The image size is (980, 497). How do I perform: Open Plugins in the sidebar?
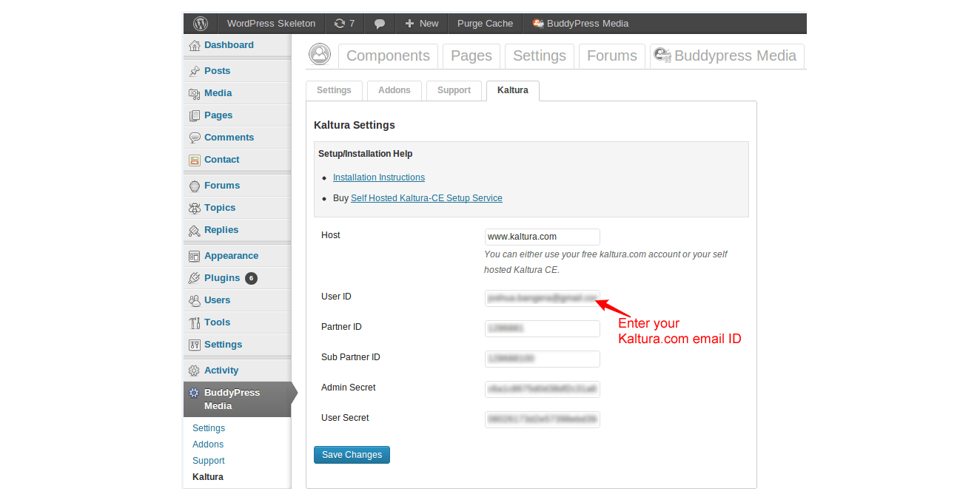(222, 278)
